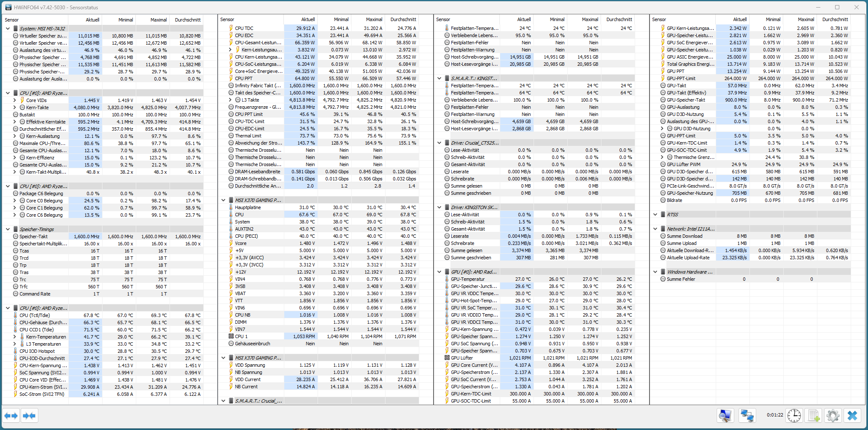The width and height of the screenshot is (868, 430).
Task: Expand the Thermische Grenz... row
Action: (x=662, y=157)
